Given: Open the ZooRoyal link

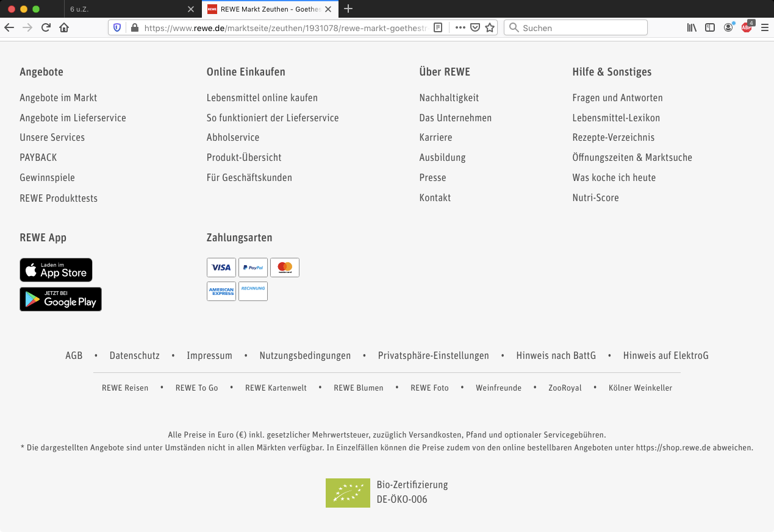Looking at the screenshot, I should [x=565, y=388].
